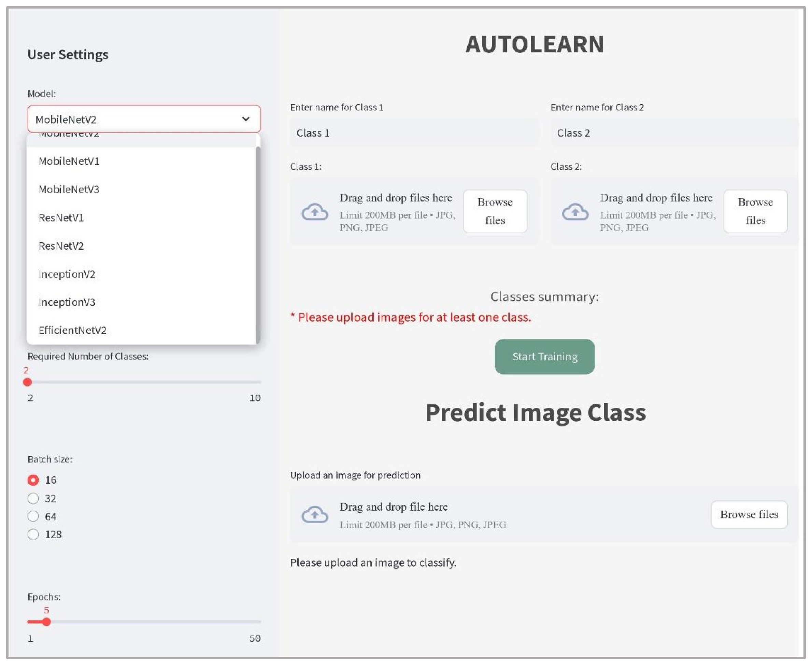Viewport: 812px width, 666px height.
Task: Select batch size 16 radio button
Action: click(33, 480)
